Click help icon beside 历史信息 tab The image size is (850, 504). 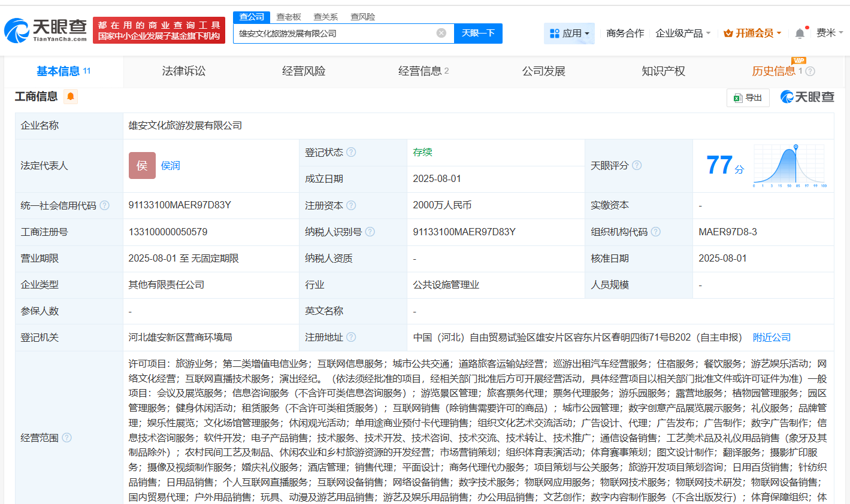coord(810,71)
